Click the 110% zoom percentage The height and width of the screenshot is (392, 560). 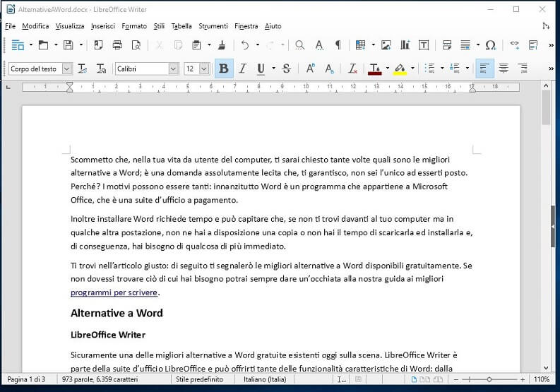coord(542,379)
